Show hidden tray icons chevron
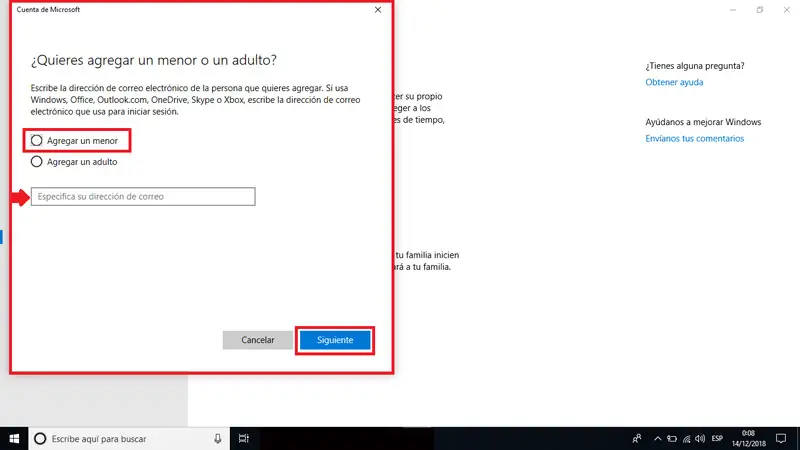This screenshot has width=800, height=450. tap(658, 439)
